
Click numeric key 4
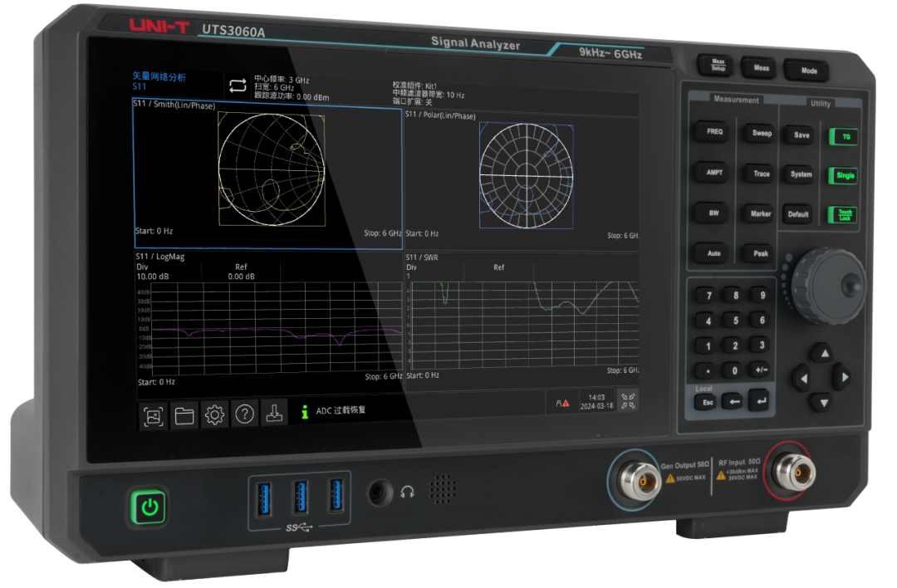click(x=708, y=321)
